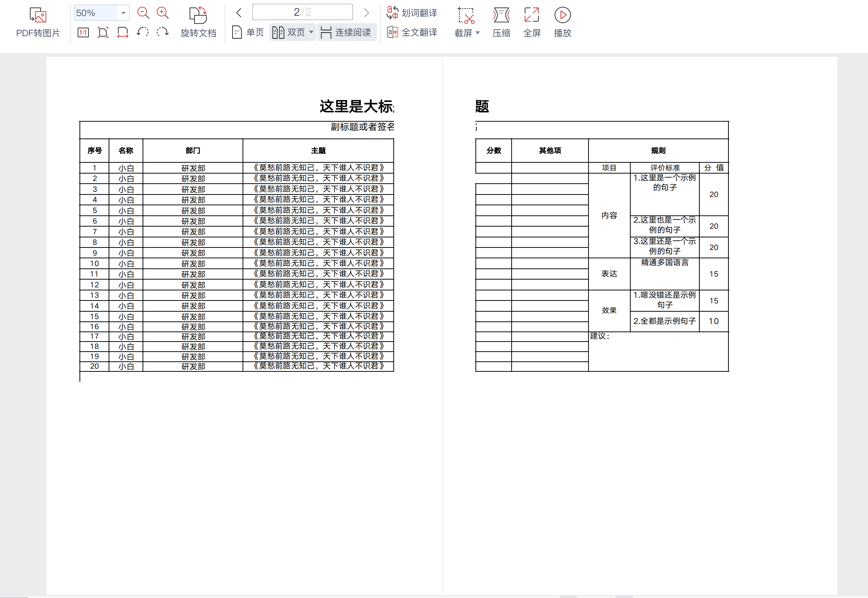Rotate page counterclockwise

pos(142,32)
